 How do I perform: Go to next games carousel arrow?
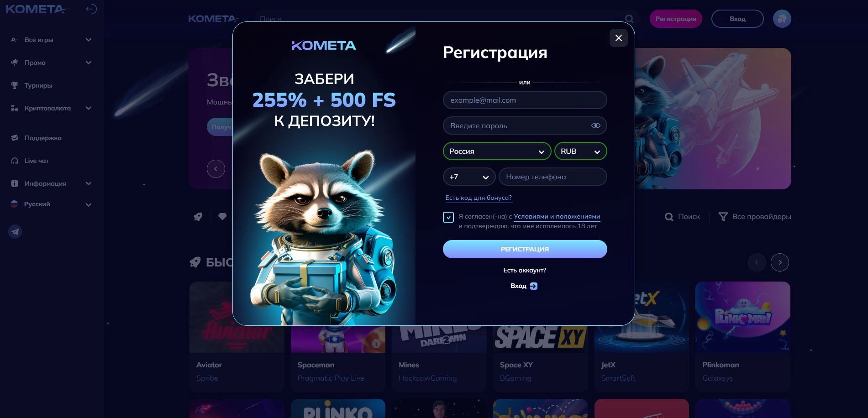click(780, 262)
